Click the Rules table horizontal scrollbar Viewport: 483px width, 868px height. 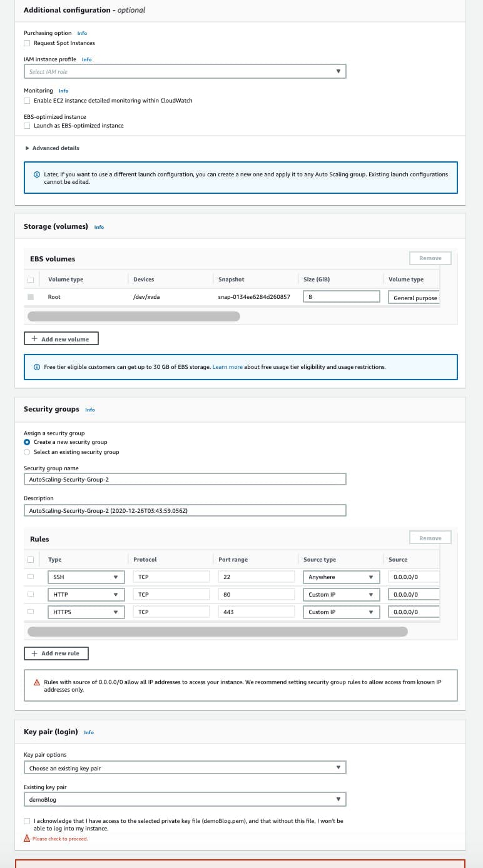point(218,632)
